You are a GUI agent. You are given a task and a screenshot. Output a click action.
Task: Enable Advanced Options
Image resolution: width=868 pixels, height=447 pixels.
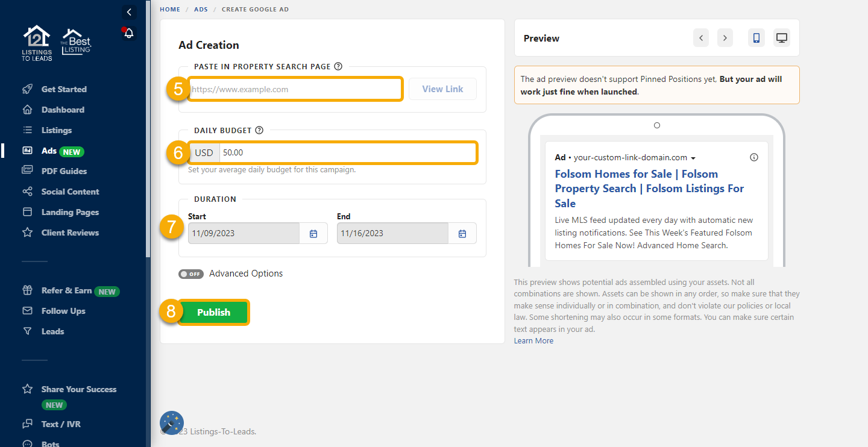(191, 274)
